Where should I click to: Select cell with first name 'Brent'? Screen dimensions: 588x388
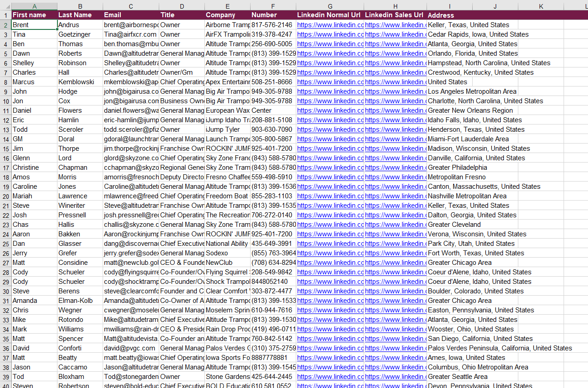point(34,25)
